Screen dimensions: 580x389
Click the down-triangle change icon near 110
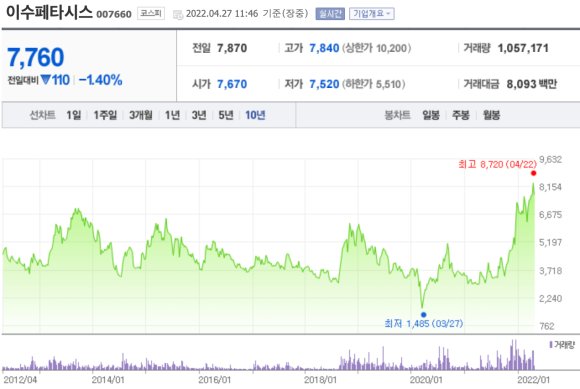click(x=45, y=80)
